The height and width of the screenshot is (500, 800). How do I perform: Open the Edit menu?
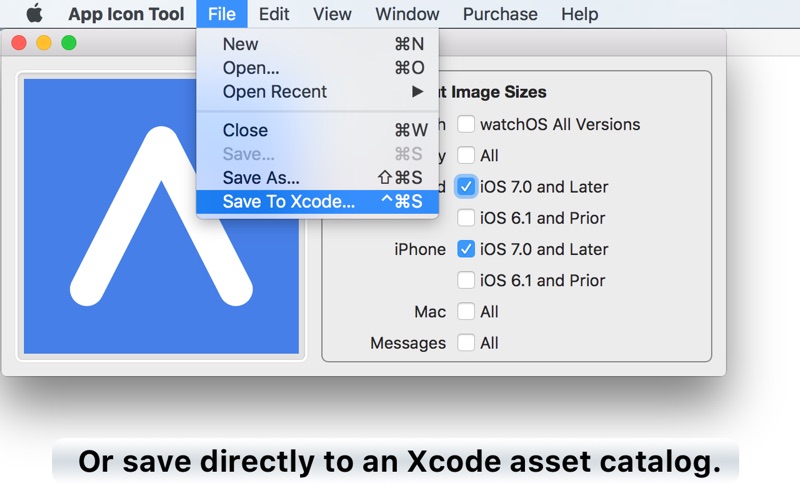coord(274,14)
